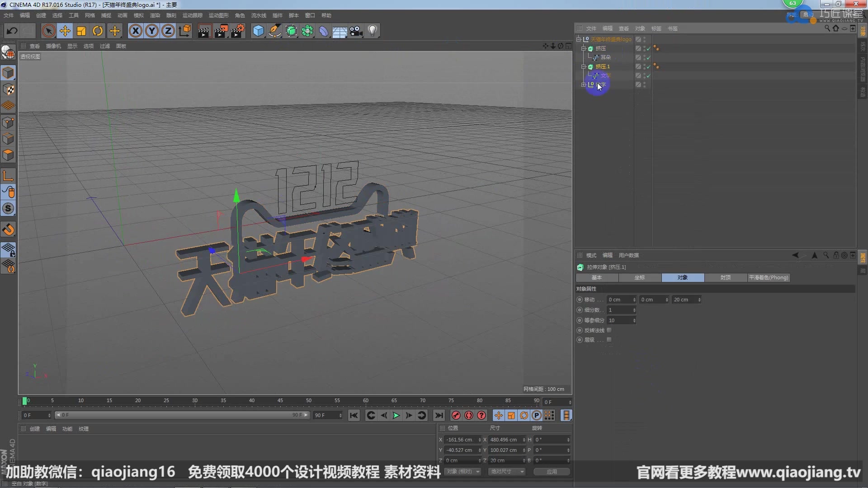Click frame 45 on the timeline ruler
868x488 pixels.
280,401
